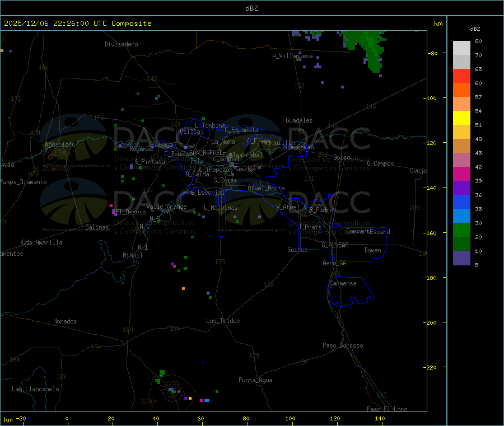Click the 'R_Padre' map label
504x426 pixels.
[x=321, y=210]
